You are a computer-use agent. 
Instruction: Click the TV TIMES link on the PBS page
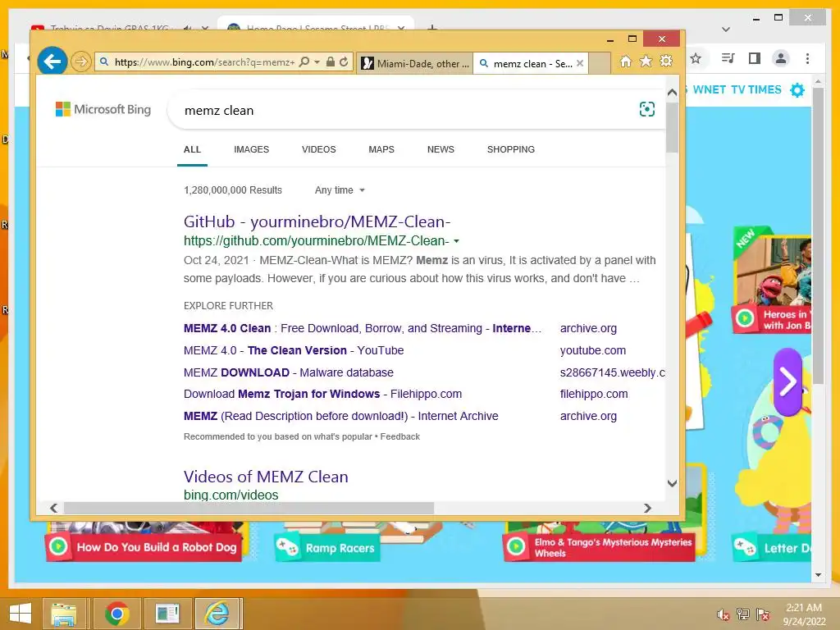756,89
